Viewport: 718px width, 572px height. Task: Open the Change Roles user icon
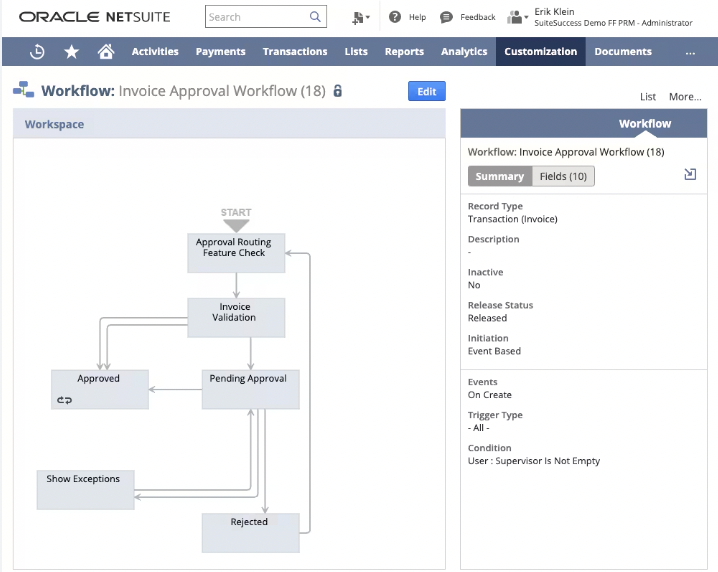(517, 17)
